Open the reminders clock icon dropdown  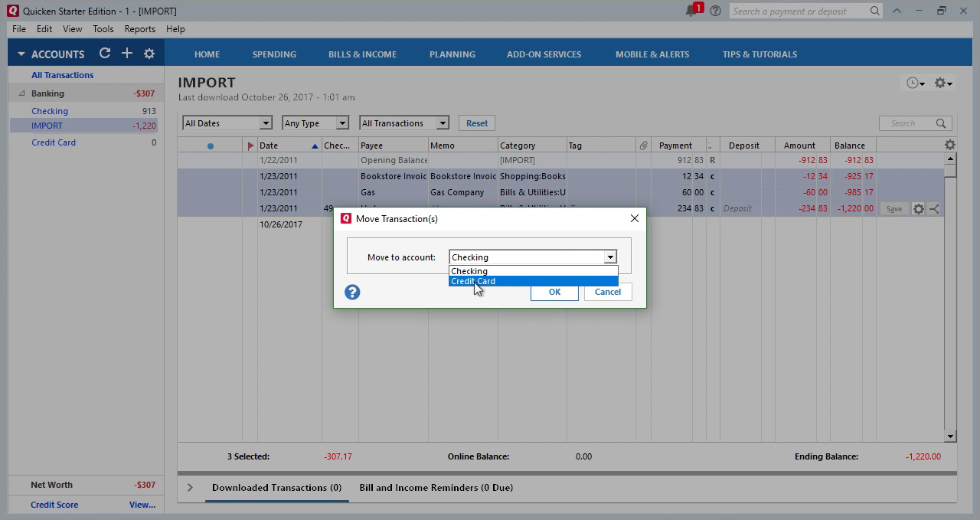click(915, 83)
